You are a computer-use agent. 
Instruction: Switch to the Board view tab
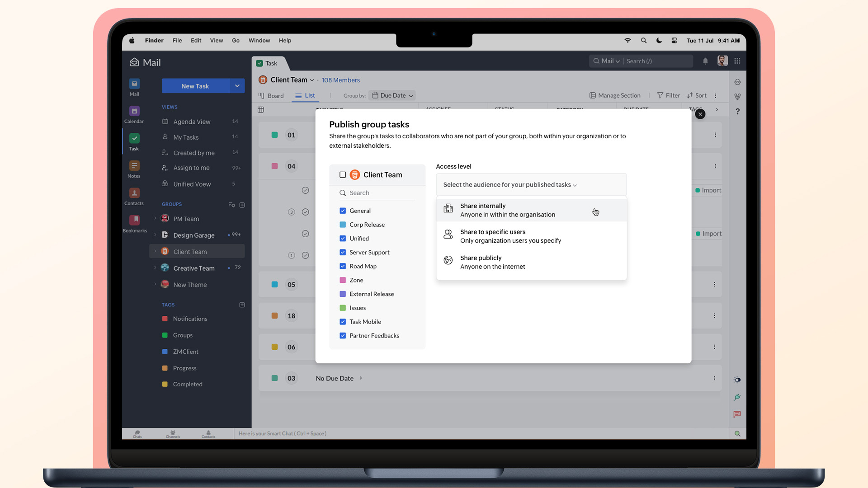(271, 95)
